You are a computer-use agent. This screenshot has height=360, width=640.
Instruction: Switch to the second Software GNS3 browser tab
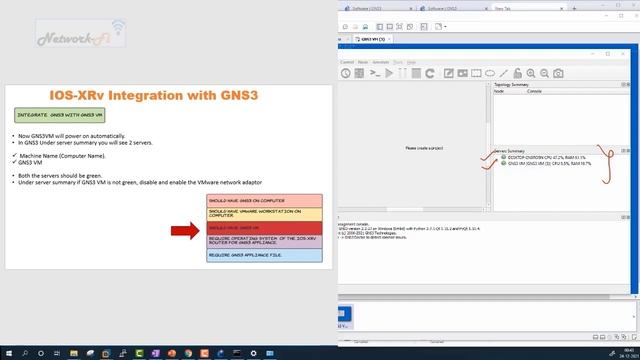452,8
